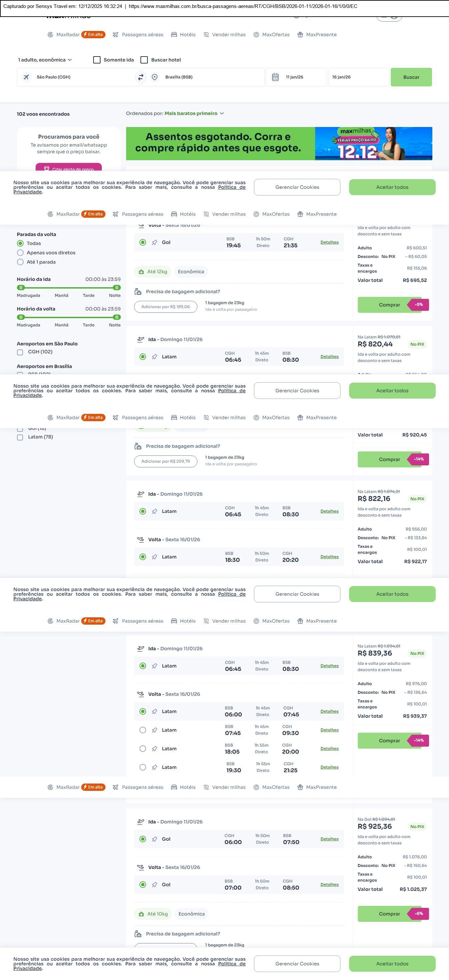Click the takeoff icon beside 'Ida - Domingo' for 822,16 fare
The width and height of the screenshot is (449, 980).
pos(140,494)
